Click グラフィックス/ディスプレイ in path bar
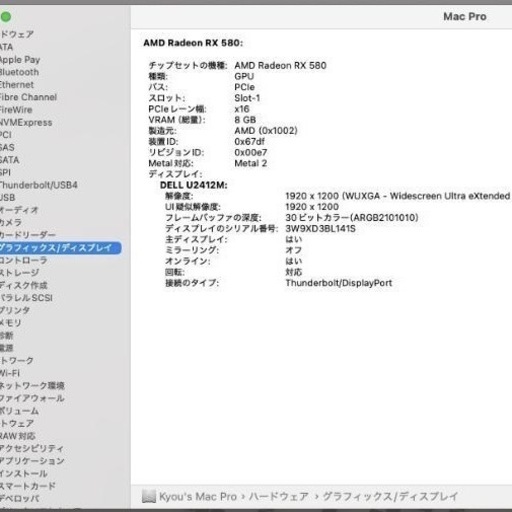This screenshot has width=512, height=512. (391, 497)
